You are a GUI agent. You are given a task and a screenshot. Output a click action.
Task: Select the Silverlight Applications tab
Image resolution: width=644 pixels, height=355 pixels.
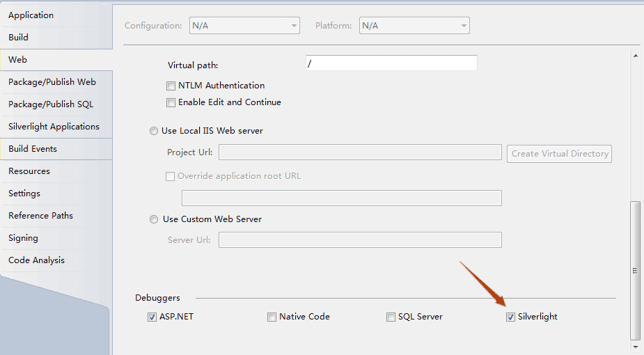point(54,127)
